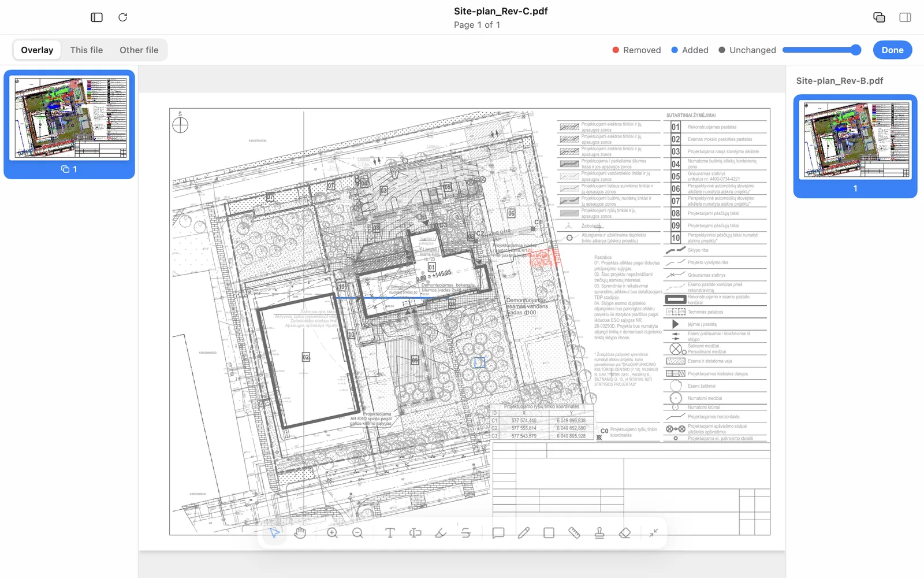The image size is (924, 578).
Task: Click the zoom in magnifier
Action: coord(332,533)
